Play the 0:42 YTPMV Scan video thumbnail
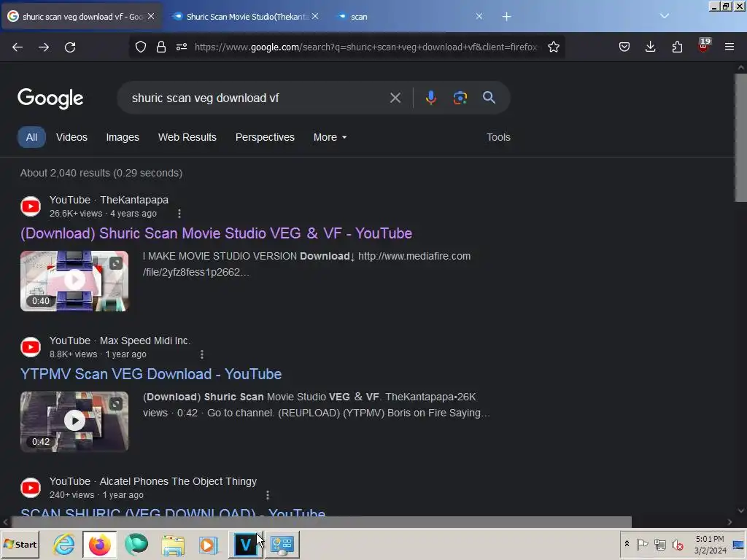This screenshot has height=560, width=747. (x=74, y=422)
